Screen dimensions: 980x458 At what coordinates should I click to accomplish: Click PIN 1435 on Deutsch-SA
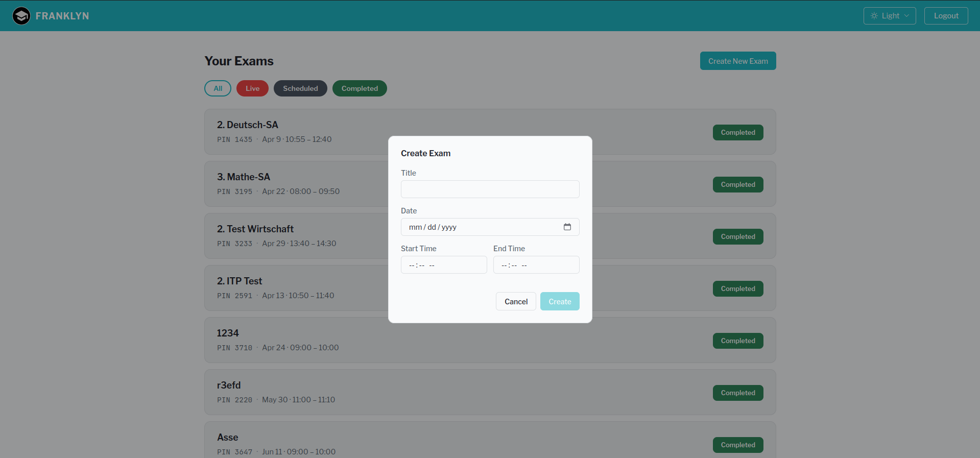click(235, 139)
